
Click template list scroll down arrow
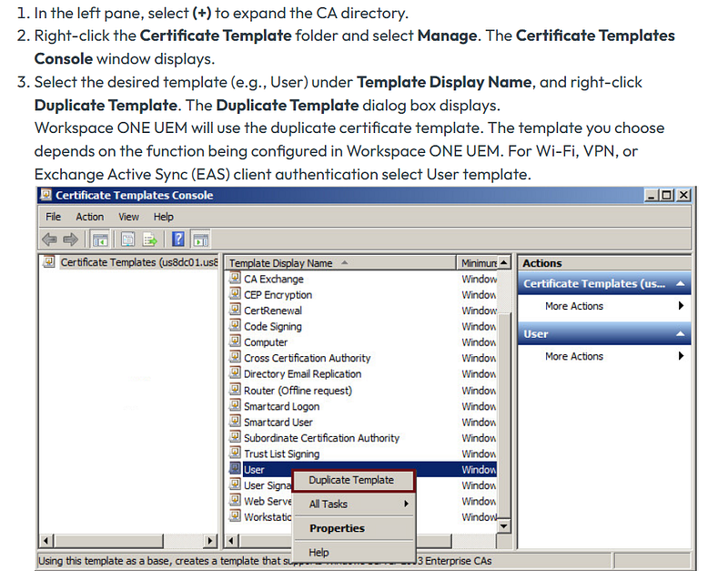coord(503,526)
